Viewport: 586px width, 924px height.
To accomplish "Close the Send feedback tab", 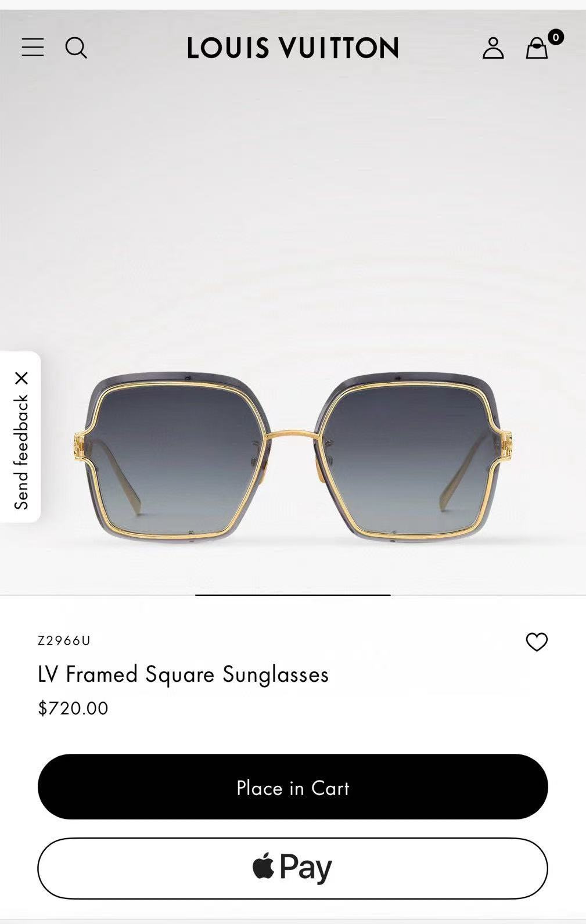I will pos(21,379).
